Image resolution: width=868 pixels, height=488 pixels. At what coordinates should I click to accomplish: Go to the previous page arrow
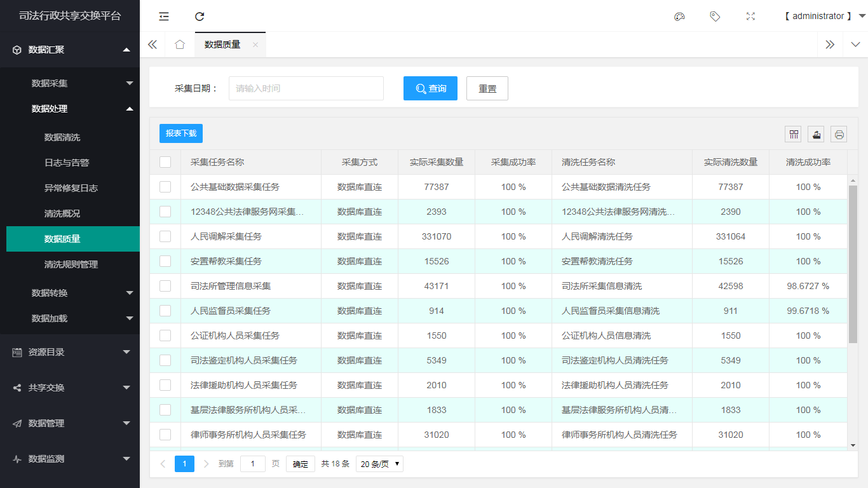pyautogui.click(x=163, y=464)
